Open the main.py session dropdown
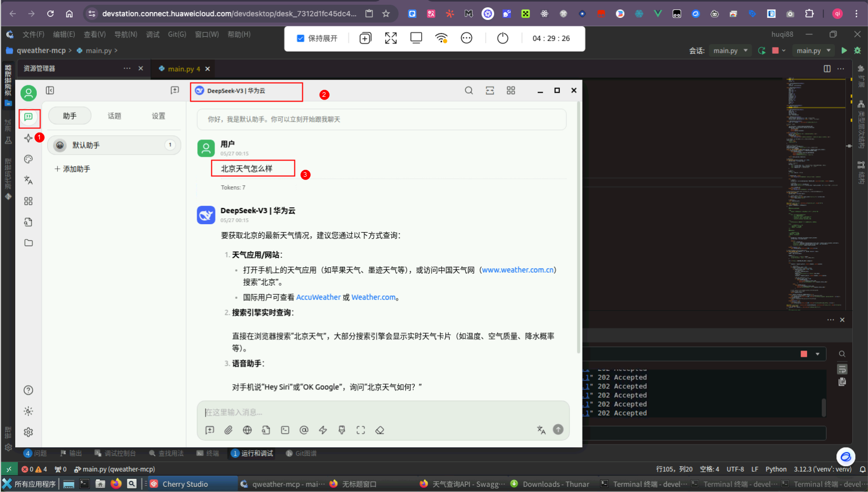 [x=730, y=51]
